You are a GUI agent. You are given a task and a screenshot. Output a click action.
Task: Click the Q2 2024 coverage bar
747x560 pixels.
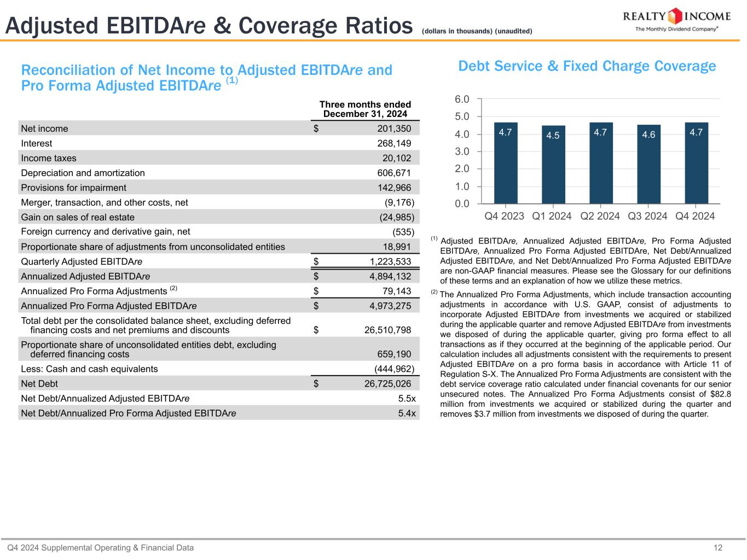point(600,164)
